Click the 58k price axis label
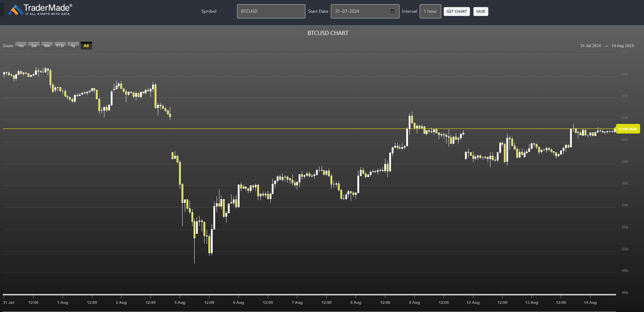This screenshot has width=644, height=312. click(x=625, y=161)
